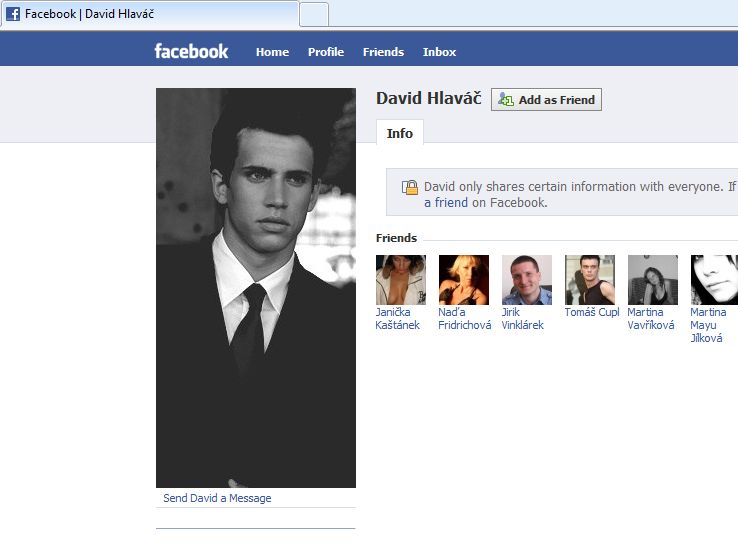
Task: Open Martina Vavříková's friend photo
Action: point(653,280)
